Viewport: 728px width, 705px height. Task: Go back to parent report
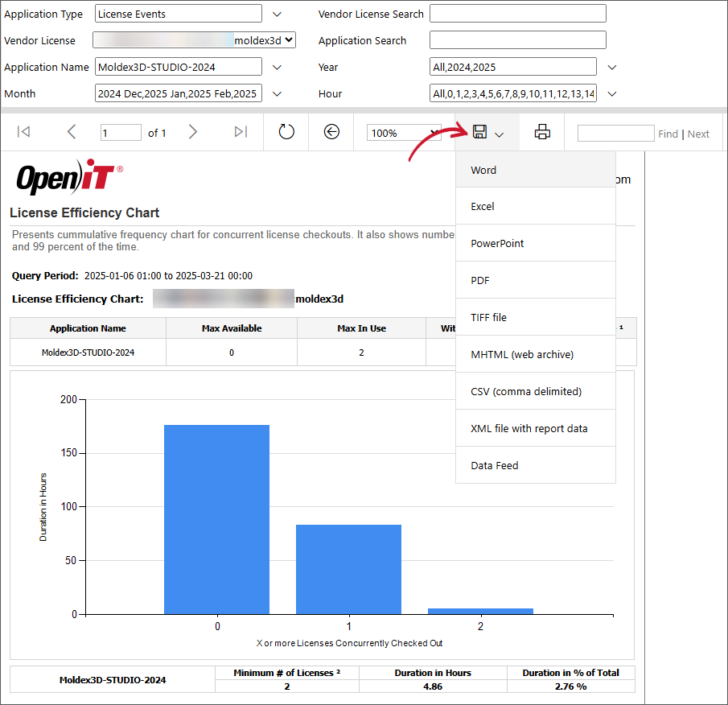(x=331, y=132)
